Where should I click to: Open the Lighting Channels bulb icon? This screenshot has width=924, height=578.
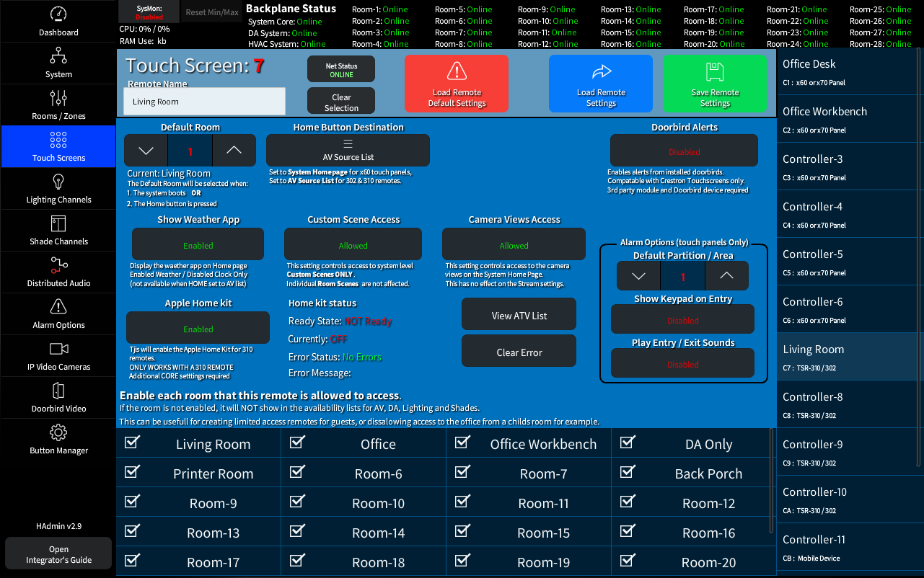click(x=58, y=181)
